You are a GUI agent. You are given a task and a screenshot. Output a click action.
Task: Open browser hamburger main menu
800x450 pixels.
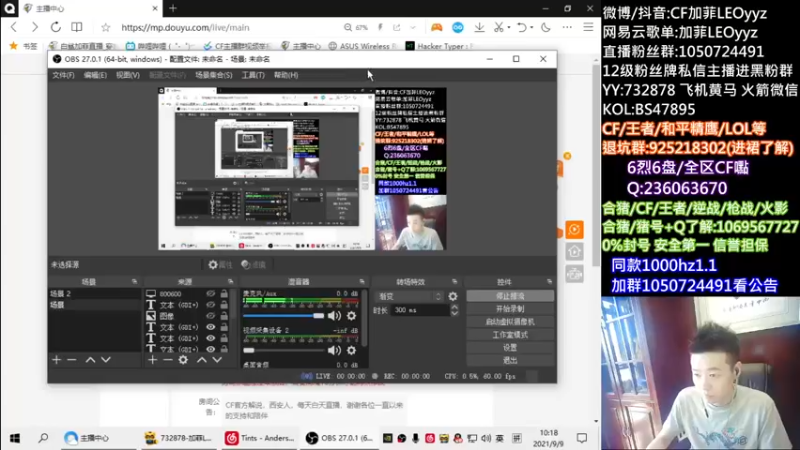[x=588, y=27]
